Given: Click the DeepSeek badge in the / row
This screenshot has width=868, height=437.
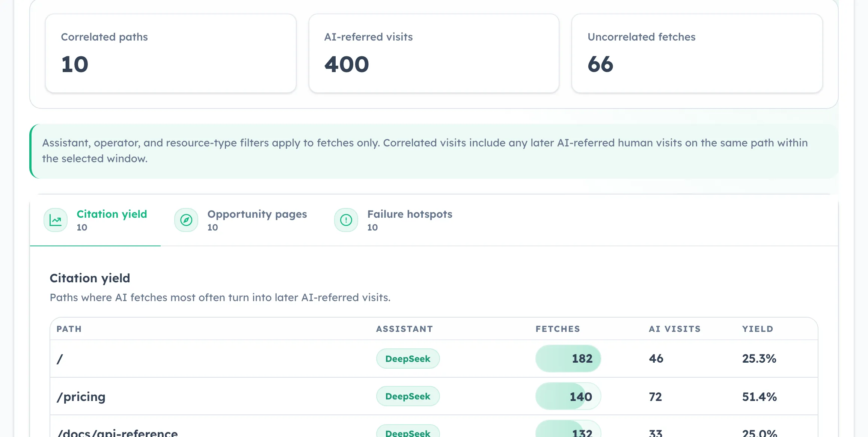Looking at the screenshot, I should coord(408,359).
